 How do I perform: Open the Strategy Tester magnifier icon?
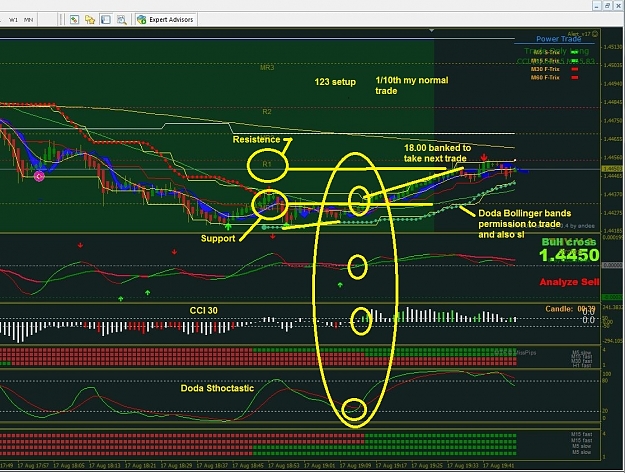(x=122, y=20)
